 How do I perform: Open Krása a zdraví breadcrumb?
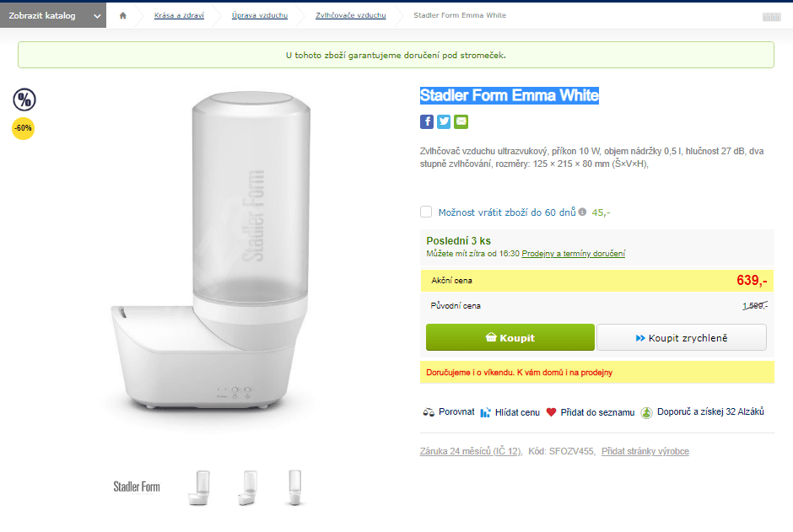[x=179, y=15]
